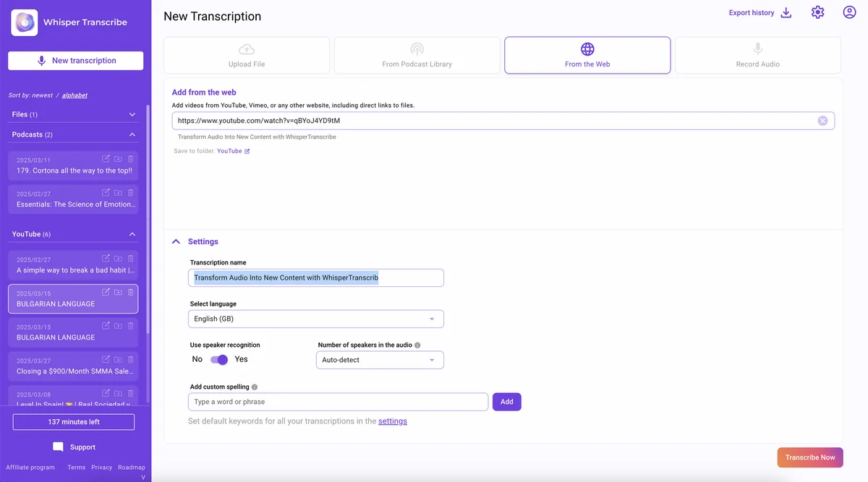Screen dimensions: 868x482
Task: Collapse the Settings panel chevron
Action: pos(176,241)
